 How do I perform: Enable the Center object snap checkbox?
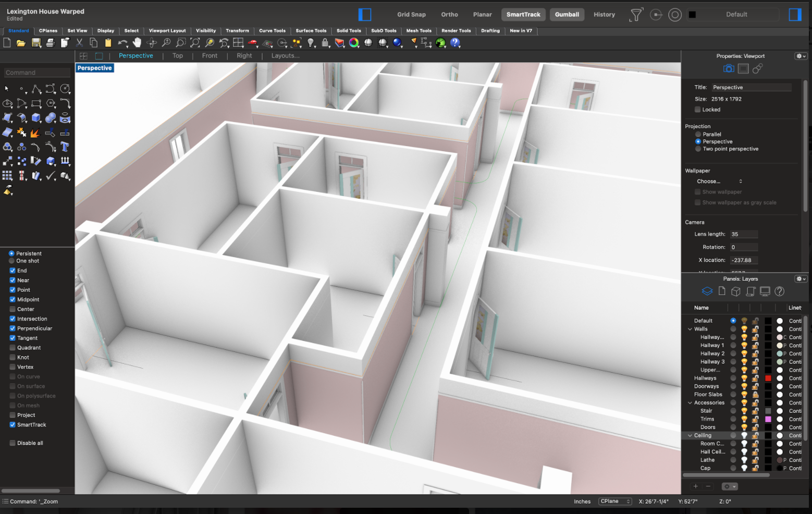point(13,309)
